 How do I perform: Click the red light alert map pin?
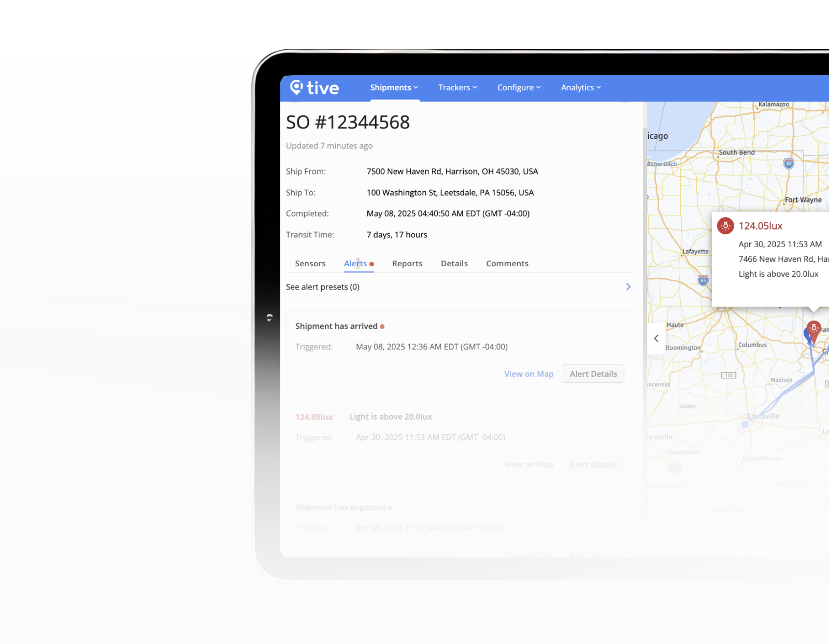point(813,331)
